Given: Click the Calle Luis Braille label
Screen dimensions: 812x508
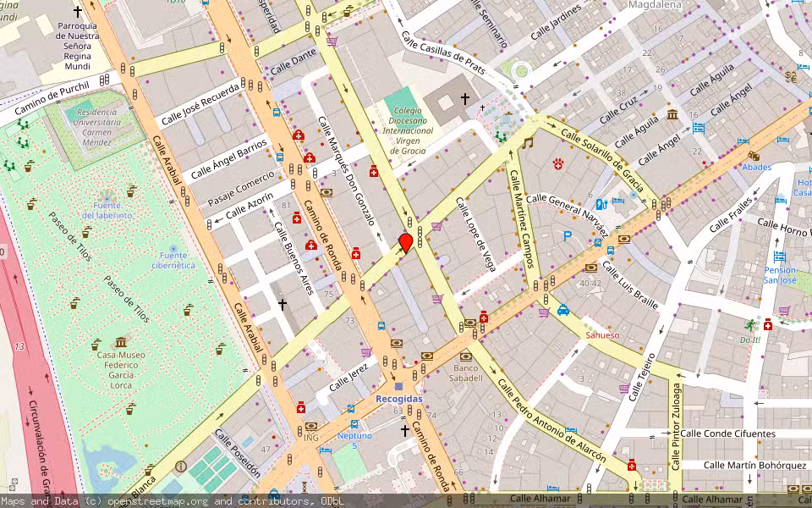Looking at the screenshot, I should pyautogui.click(x=629, y=285).
